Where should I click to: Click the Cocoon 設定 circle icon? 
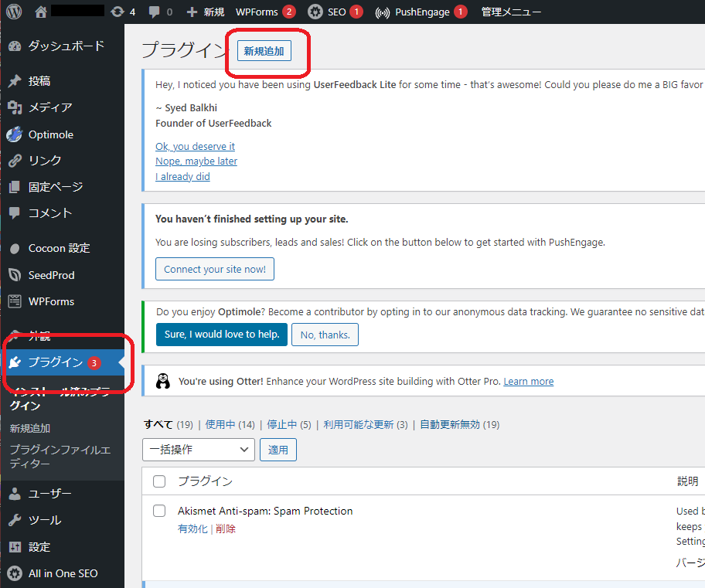pos(15,249)
